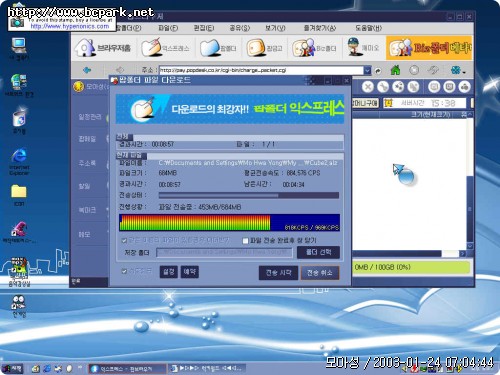Click the file list horizontal scrollbar
Viewport: 500px width, 375px height.
(409, 254)
